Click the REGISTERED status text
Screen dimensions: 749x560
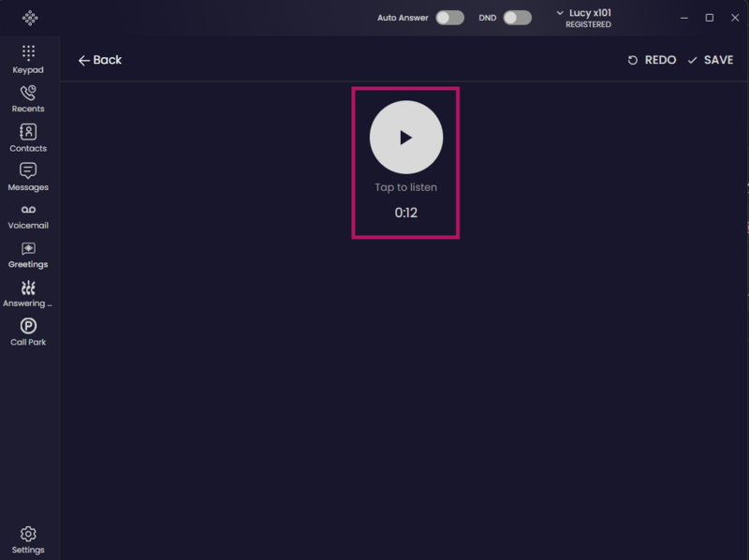pyautogui.click(x=589, y=24)
